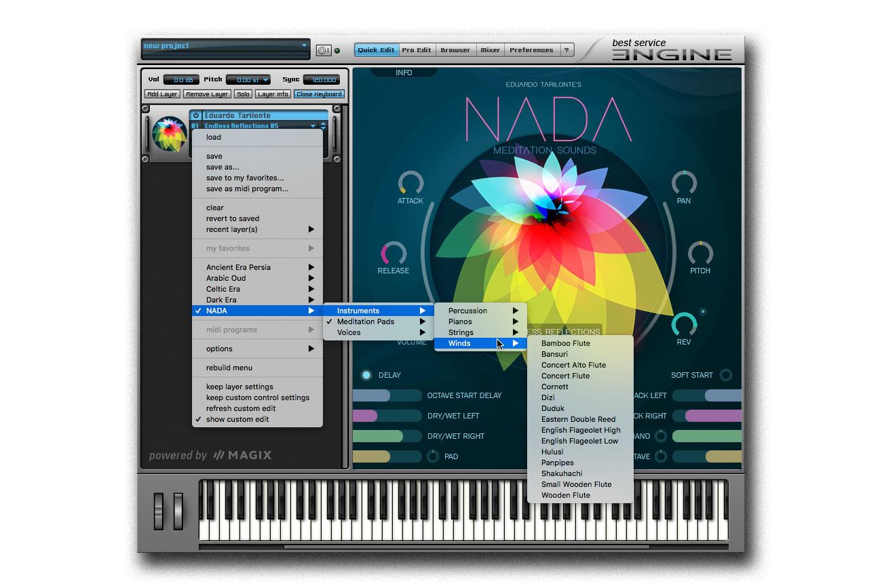
Task: Adjust the DRY/WET LEFT slider
Action: [x=387, y=416]
